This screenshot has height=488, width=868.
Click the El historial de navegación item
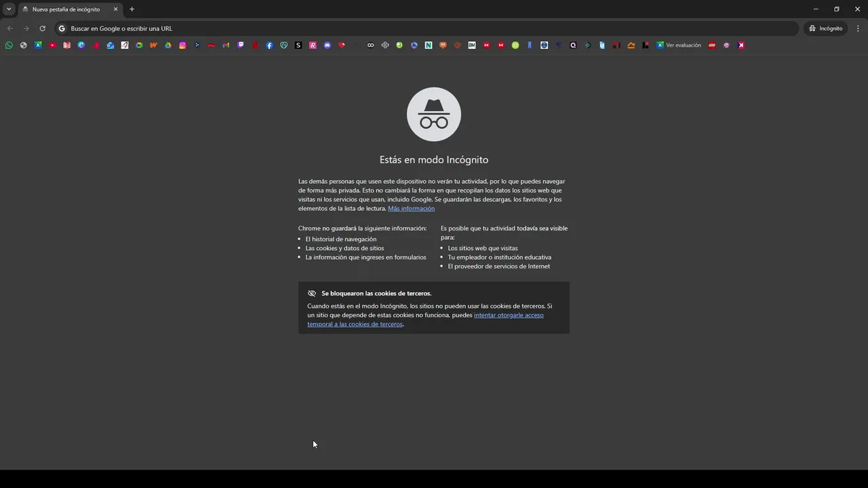click(340, 239)
